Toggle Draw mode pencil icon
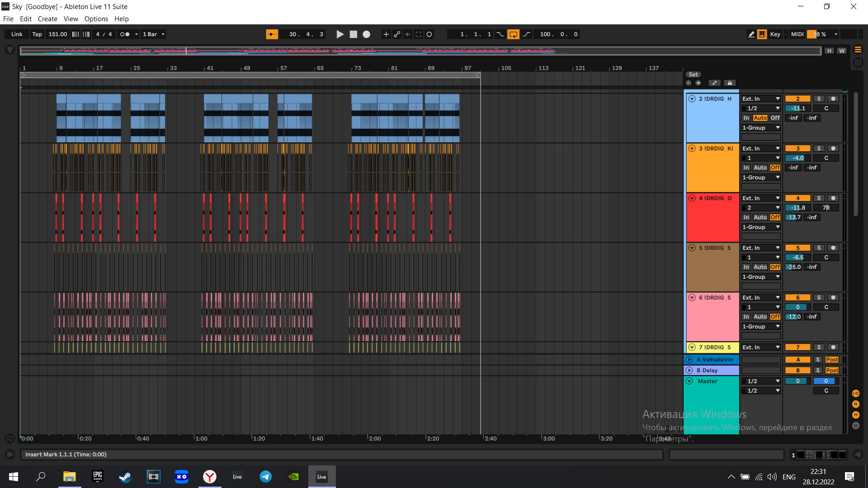Image resolution: width=868 pixels, height=488 pixels. 751,34
